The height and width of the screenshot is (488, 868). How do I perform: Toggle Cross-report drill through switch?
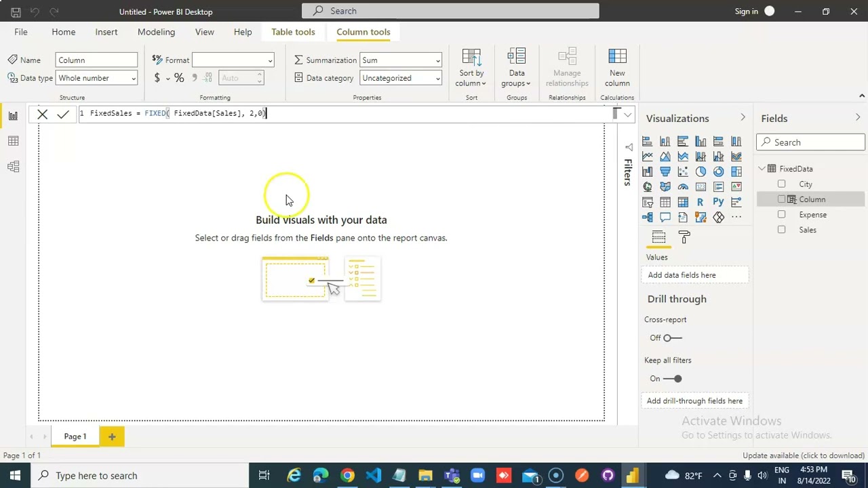(x=673, y=338)
